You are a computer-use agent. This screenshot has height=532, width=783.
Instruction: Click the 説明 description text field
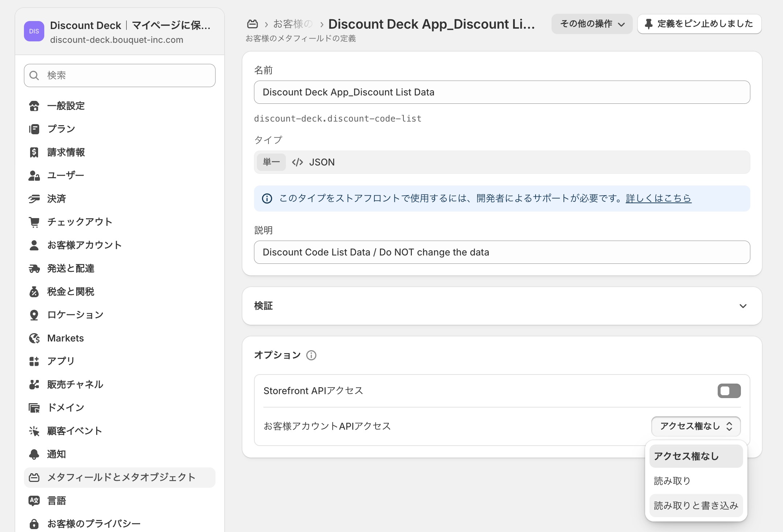(502, 252)
